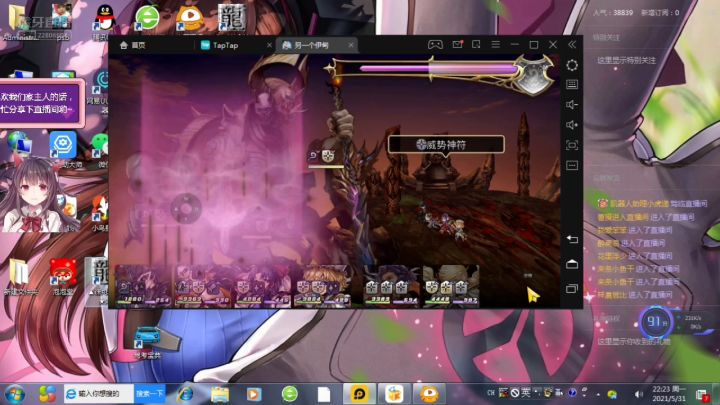Viewport: 720px width, 405px height.
Task: Click the Android home button in sidebar
Action: coord(572,264)
